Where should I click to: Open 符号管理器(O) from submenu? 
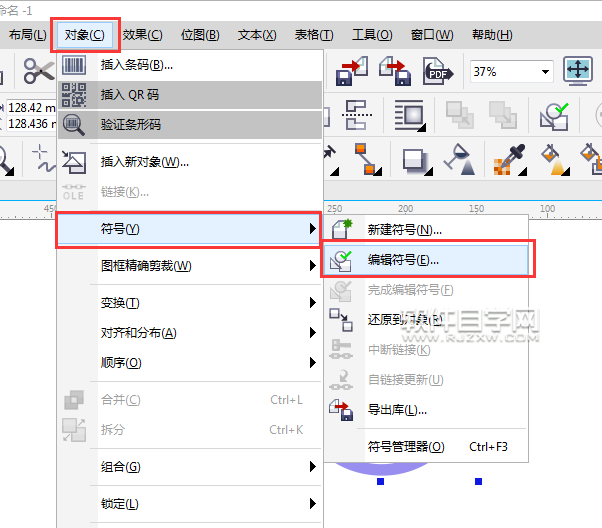pos(426,447)
